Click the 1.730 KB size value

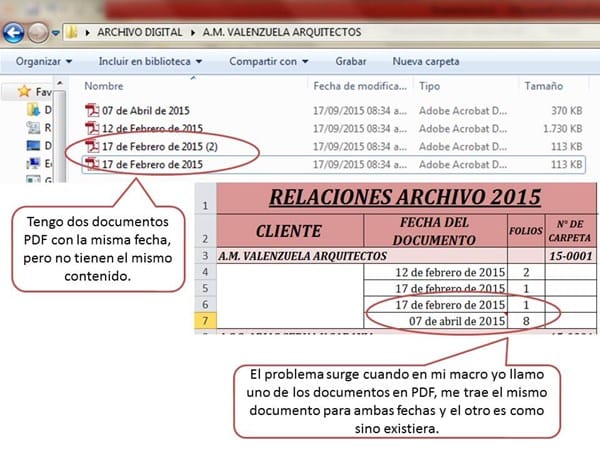tap(563, 128)
